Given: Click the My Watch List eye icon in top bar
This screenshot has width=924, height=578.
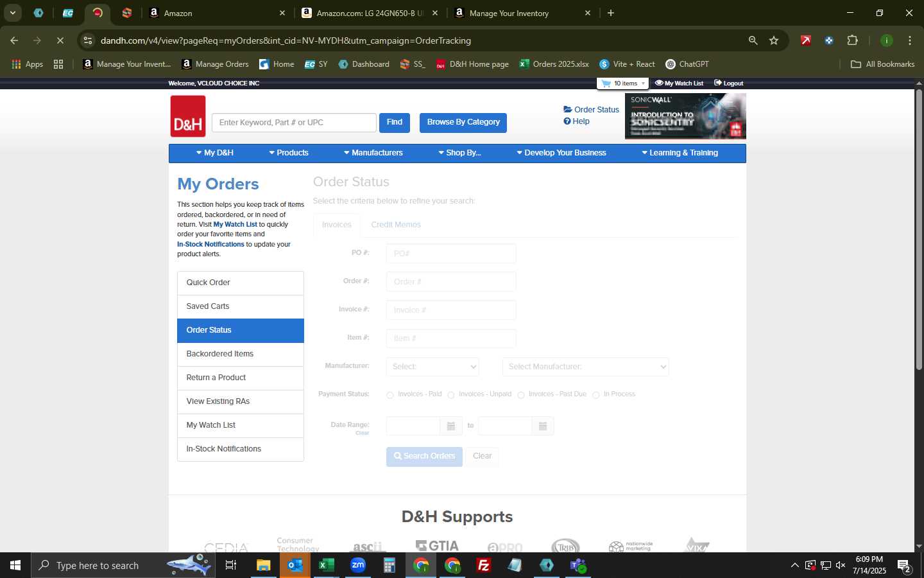Looking at the screenshot, I should (658, 83).
